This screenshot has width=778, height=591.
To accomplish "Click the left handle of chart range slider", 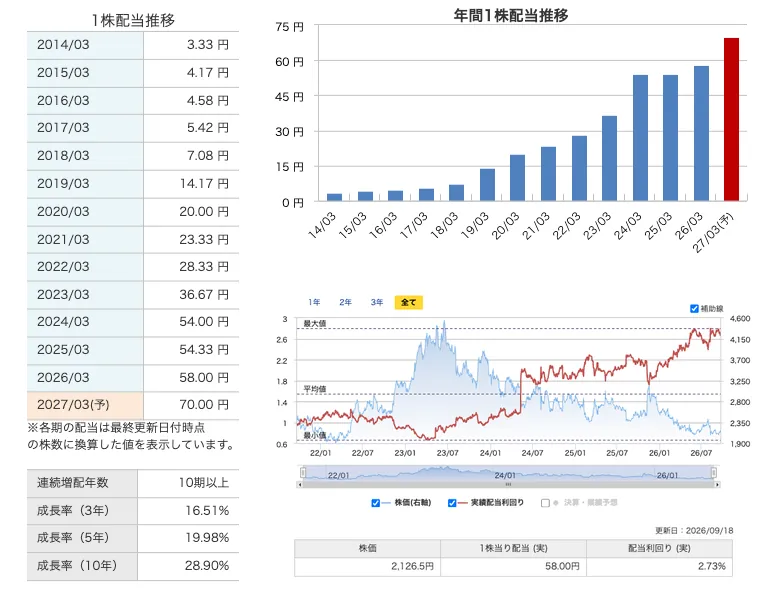I will [303, 472].
